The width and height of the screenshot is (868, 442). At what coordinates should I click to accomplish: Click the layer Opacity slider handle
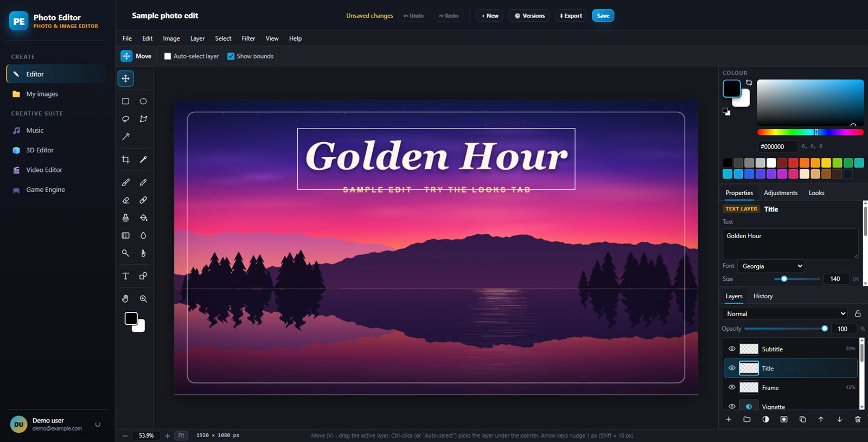coord(825,329)
